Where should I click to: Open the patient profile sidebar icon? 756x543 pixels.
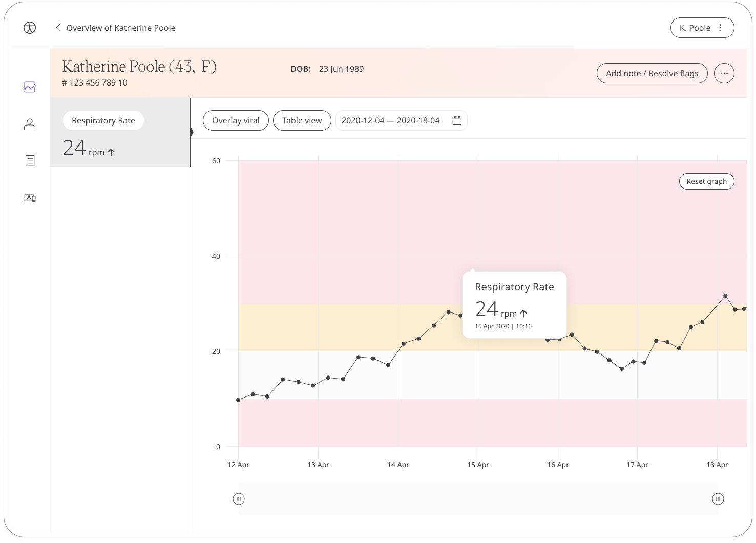click(30, 124)
